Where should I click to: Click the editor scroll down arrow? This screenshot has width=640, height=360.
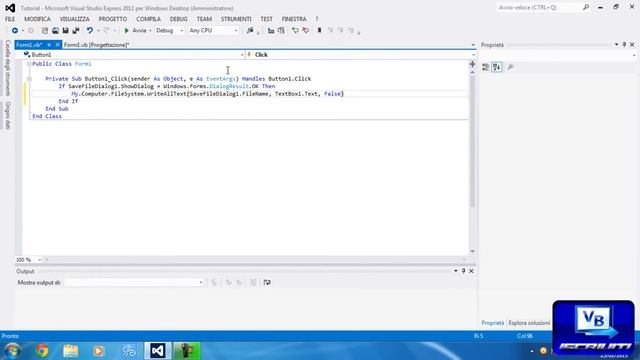(x=472, y=251)
